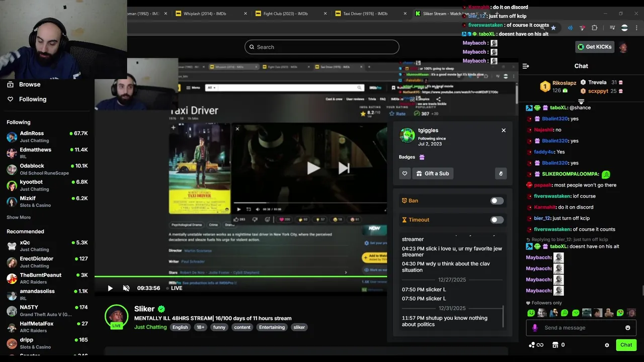Open Sliker channel avatar
The height and width of the screenshot is (362, 644).
[116, 317]
